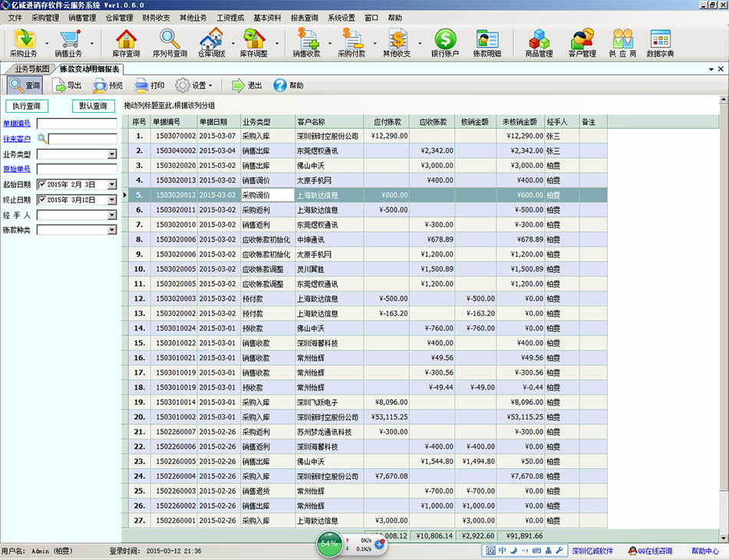Open 商品管理 colored cubes icon
Image resolution: width=729 pixels, height=560 pixels.
click(x=539, y=43)
